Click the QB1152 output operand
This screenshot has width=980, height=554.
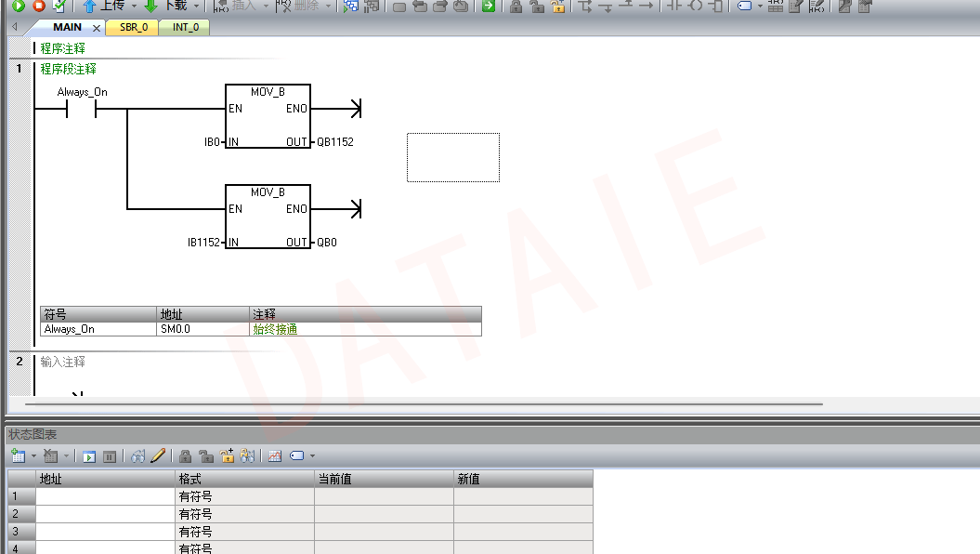pyautogui.click(x=335, y=142)
